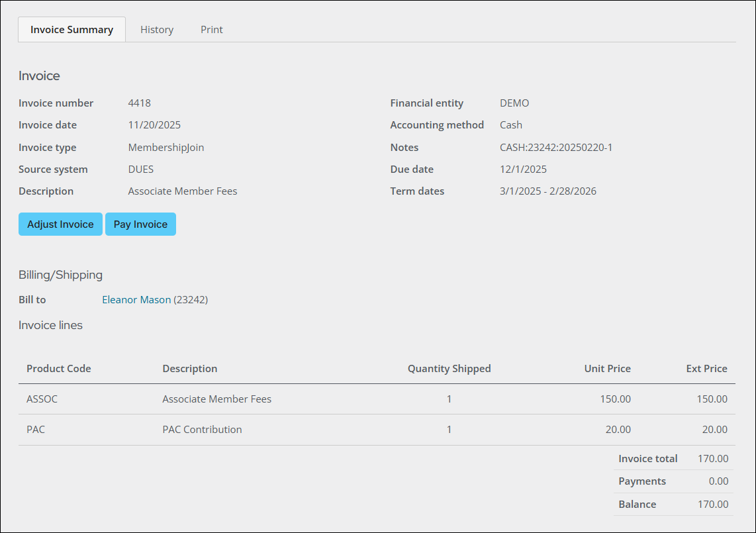Select the due date 12/1/2025 value
The image size is (756, 533).
523,169
